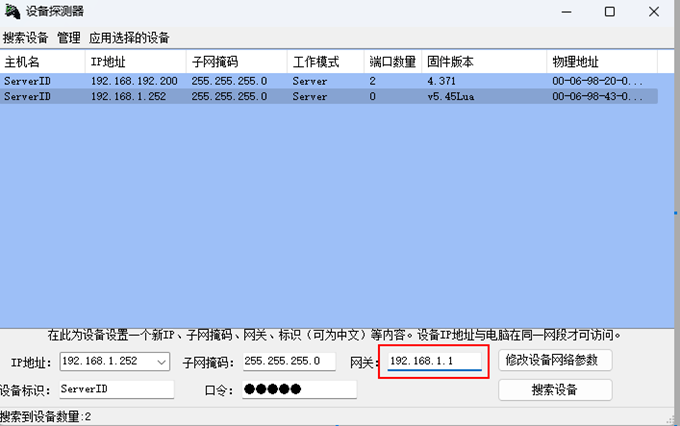Focus the 子网掩码 input field
The image size is (680, 426).
click(289, 361)
